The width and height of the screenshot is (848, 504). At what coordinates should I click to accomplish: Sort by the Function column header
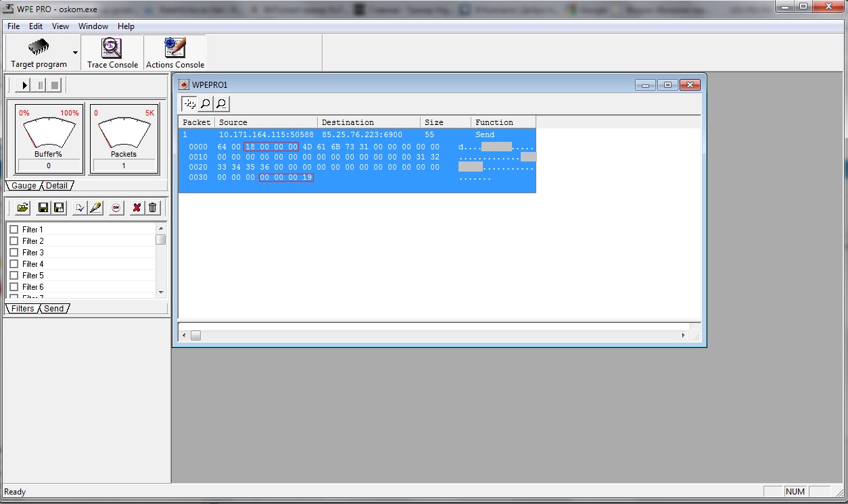coord(503,122)
